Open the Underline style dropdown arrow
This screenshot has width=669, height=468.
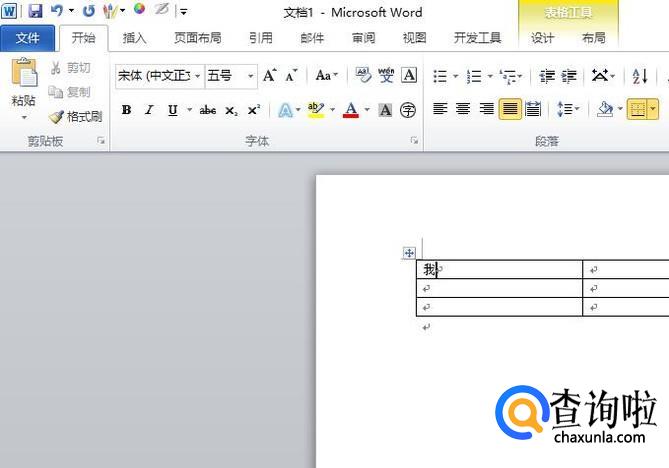(189, 110)
